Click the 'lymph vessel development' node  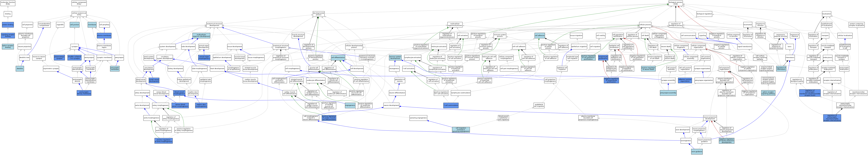pyautogui.click(x=154, y=80)
